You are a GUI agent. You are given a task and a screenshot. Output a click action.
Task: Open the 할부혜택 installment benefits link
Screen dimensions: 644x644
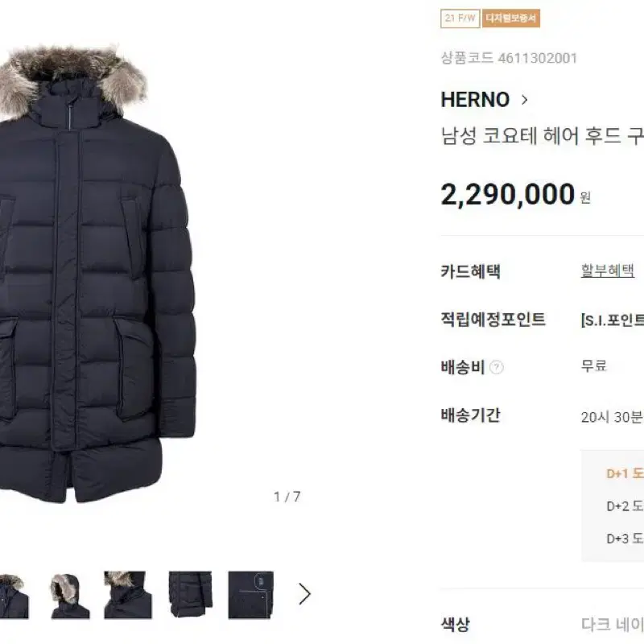point(607,271)
